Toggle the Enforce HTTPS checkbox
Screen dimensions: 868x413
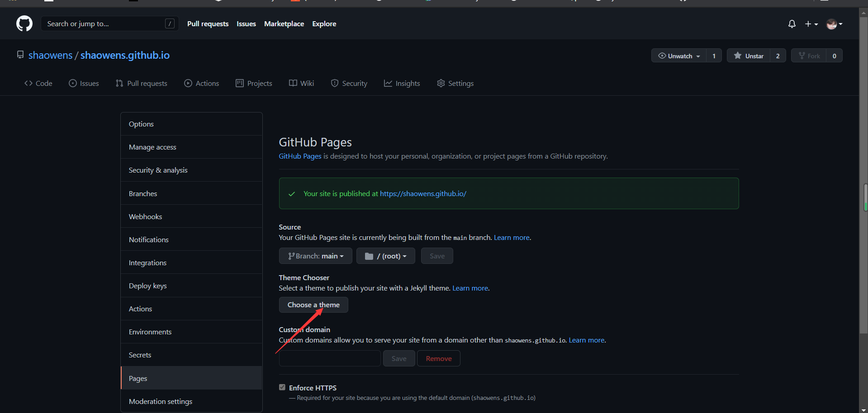click(x=282, y=387)
